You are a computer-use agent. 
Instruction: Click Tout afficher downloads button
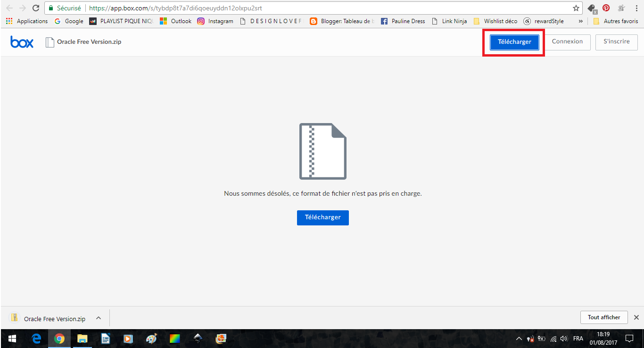(x=603, y=317)
